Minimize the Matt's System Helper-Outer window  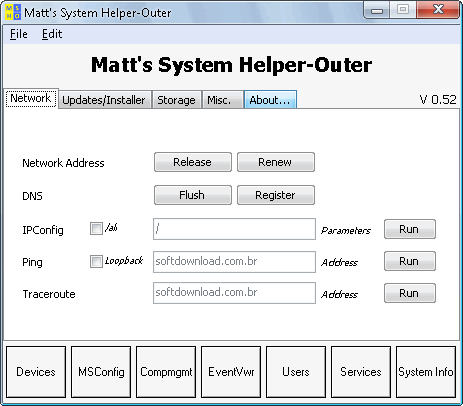coord(377,10)
